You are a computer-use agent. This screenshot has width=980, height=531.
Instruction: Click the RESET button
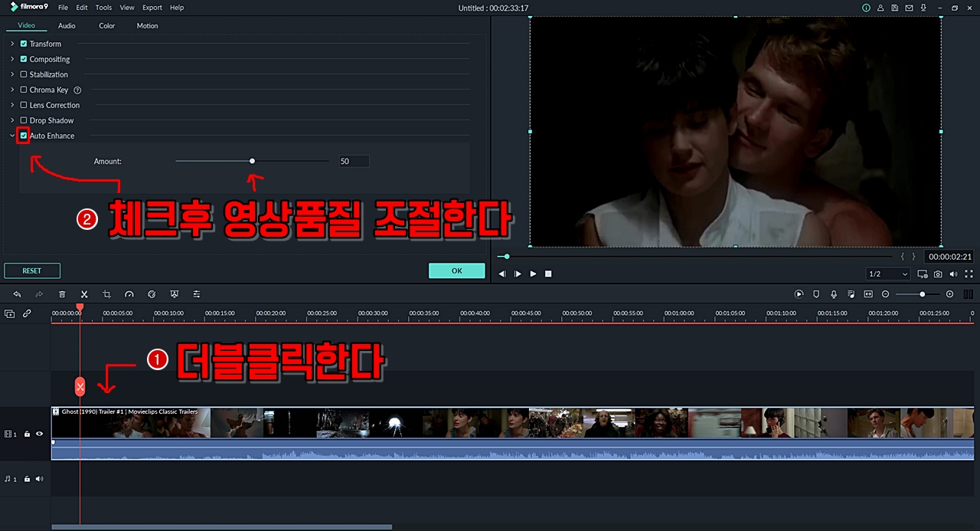click(x=32, y=270)
